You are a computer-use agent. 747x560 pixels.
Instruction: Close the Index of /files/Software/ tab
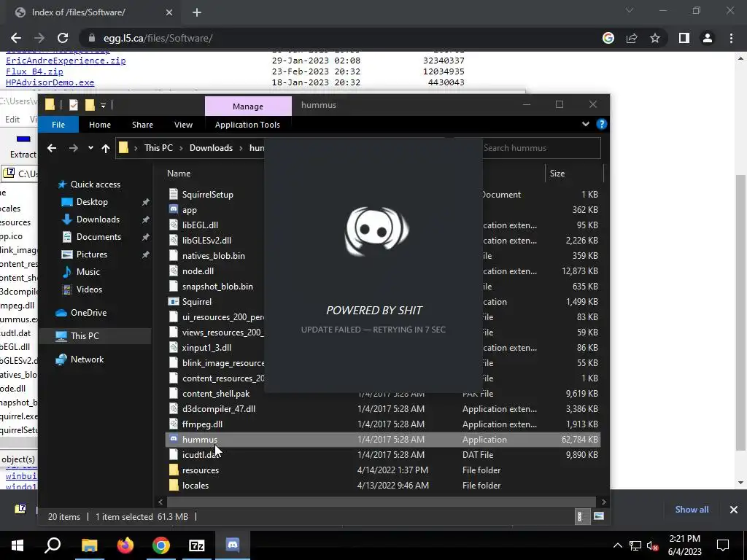click(x=169, y=12)
